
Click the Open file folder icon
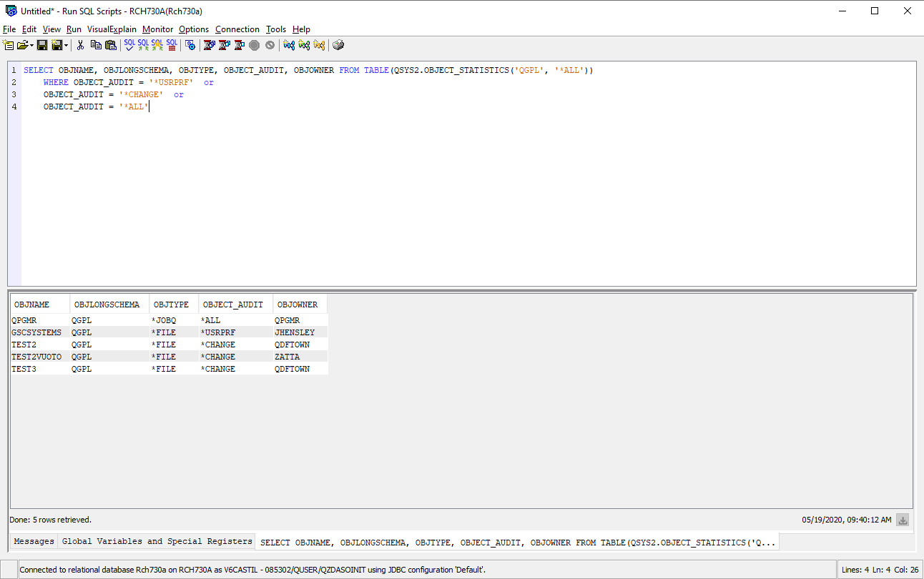(x=22, y=45)
